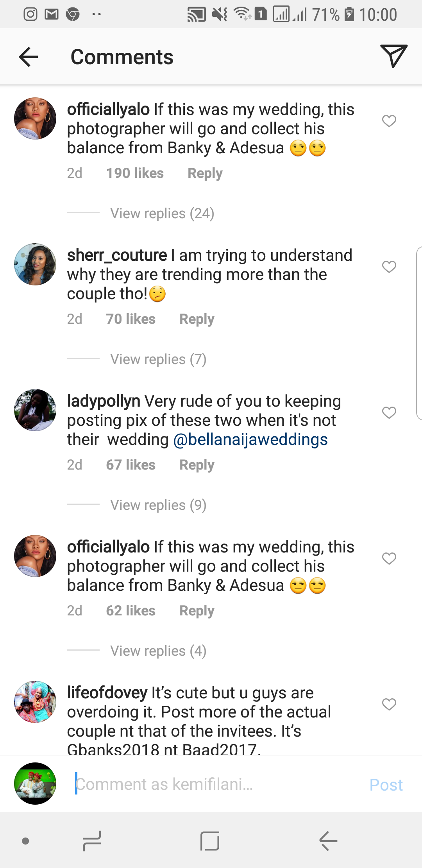Show View replies (9) thread
Image resolution: width=422 pixels, height=868 pixels.
[158, 505]
